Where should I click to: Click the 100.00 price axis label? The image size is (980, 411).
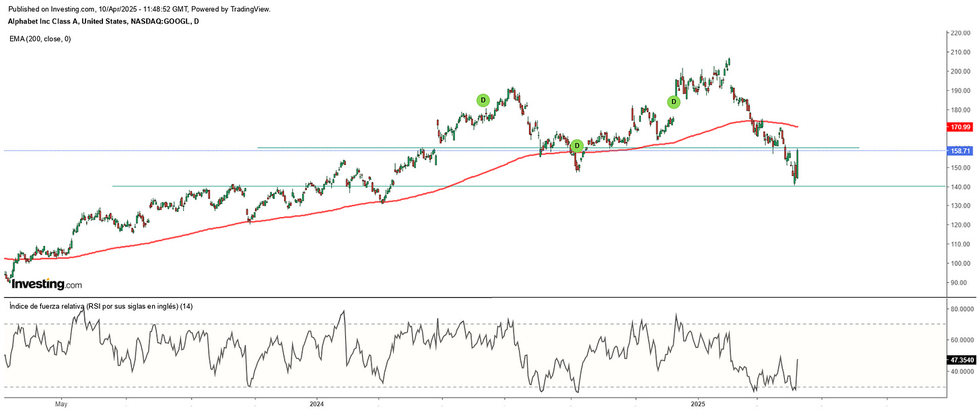point(960,263)
